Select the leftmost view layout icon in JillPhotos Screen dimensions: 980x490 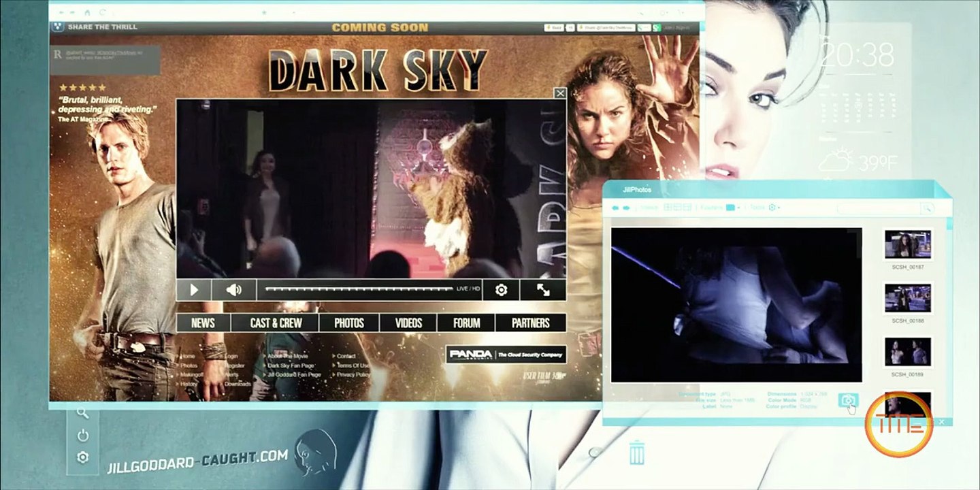(x=668, y=207)
